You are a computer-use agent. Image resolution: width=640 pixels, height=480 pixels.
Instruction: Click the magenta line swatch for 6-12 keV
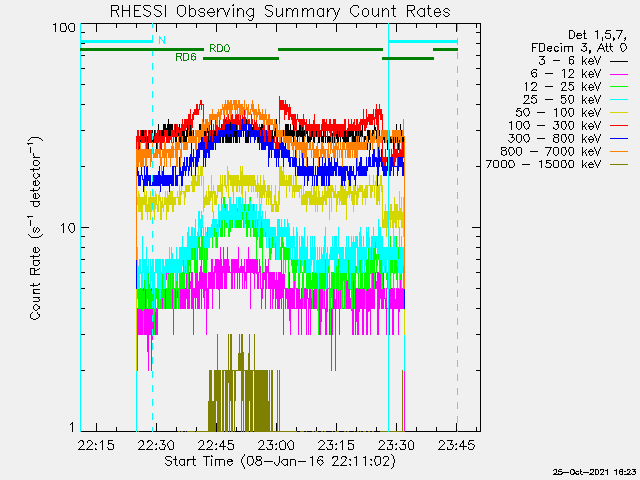619,74
